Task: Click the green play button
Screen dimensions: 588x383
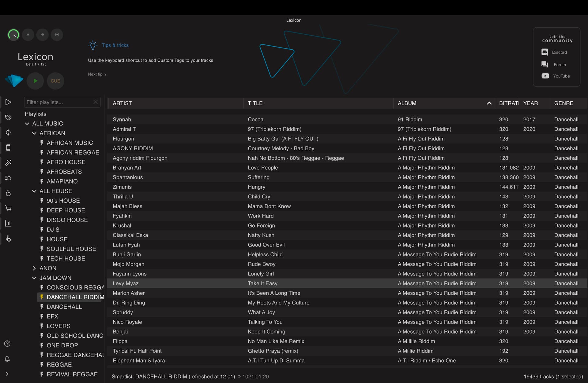Action: coord(35,81)
